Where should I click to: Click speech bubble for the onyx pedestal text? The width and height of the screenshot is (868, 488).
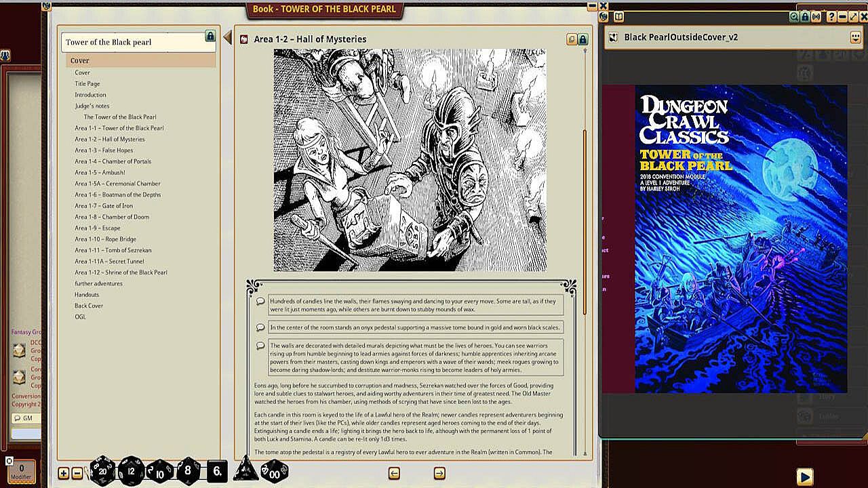coord(260,327)
